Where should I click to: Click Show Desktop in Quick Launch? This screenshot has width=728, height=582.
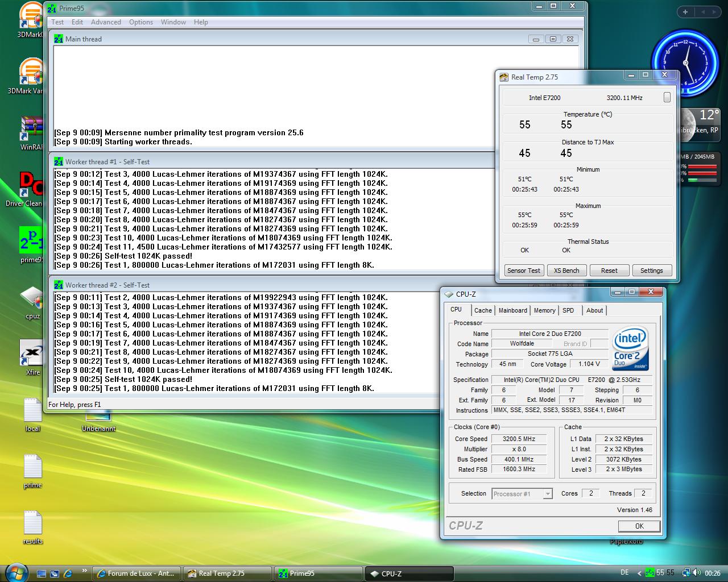42,573
